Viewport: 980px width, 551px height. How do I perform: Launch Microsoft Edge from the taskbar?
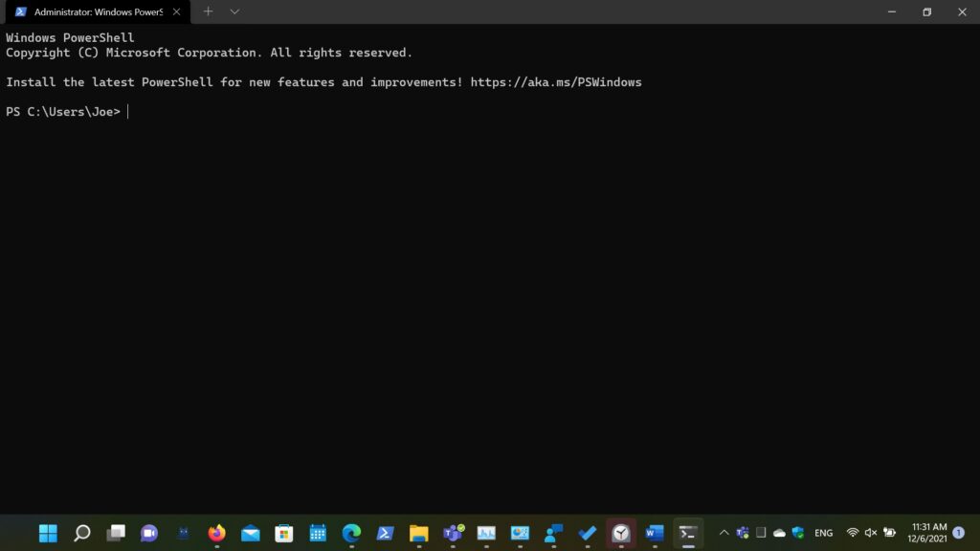(x=351, y=533)
